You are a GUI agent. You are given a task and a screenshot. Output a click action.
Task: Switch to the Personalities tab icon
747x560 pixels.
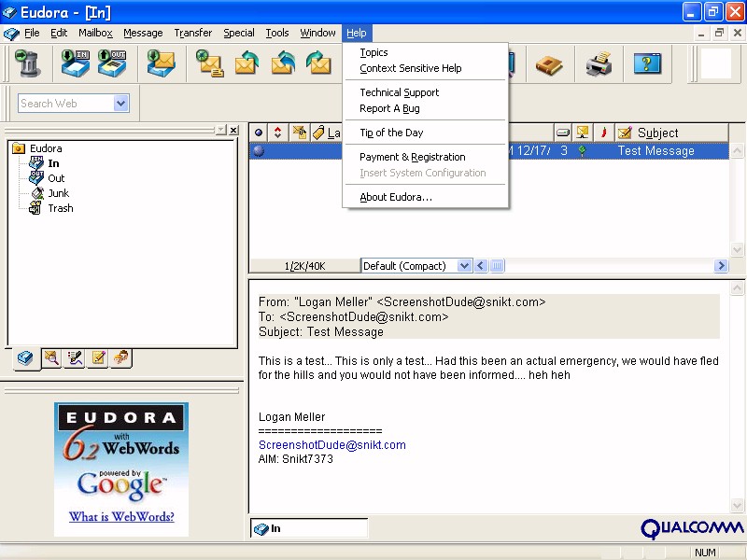pyautogui.click(x=121, y=358)
